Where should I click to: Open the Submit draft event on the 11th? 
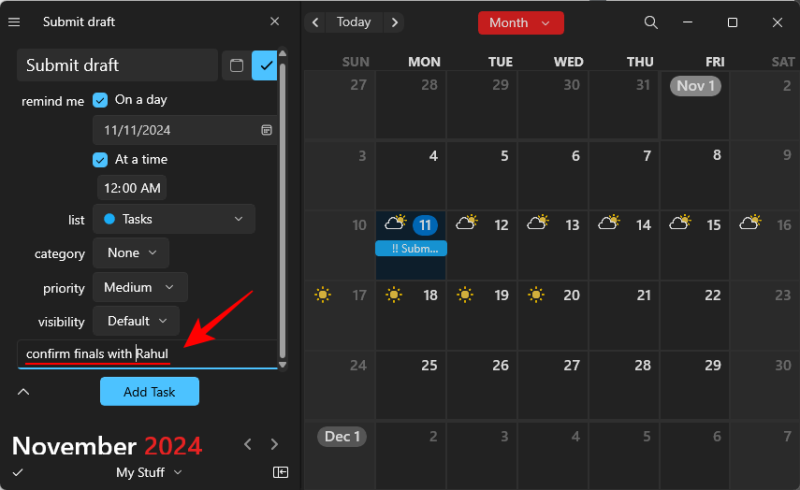(411, 249)
